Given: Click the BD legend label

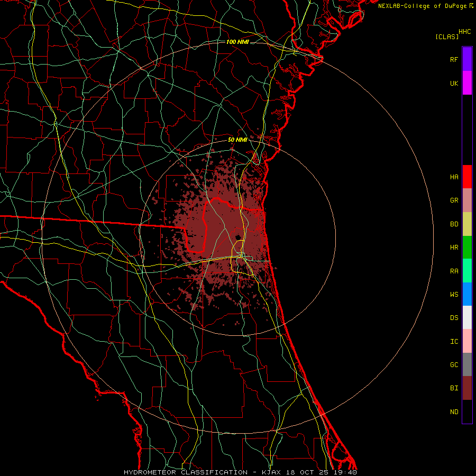Looking at the screenshot, I should point(454,224).
